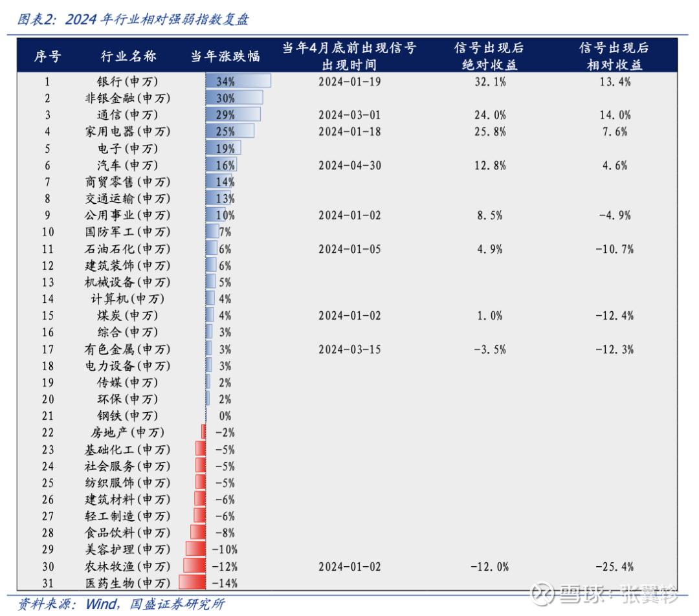Select the '食品饮料(申万)' row name
This screenshot has width=699, height=616.
click(128, 533)
